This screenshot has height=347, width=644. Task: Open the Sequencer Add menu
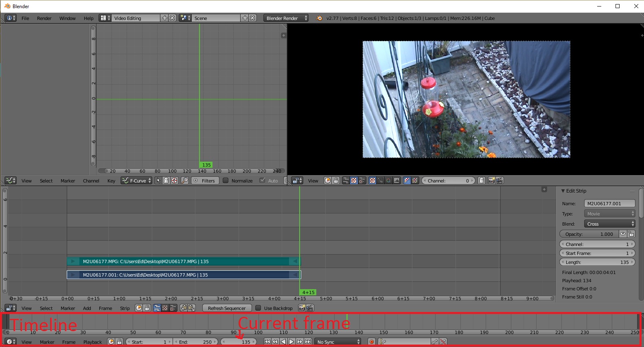(87, 308)
